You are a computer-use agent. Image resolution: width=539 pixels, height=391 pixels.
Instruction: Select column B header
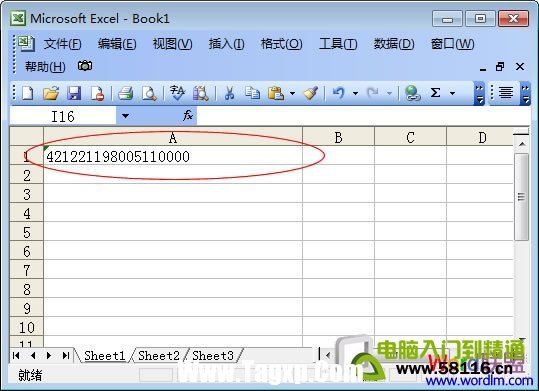click(338, 138)
